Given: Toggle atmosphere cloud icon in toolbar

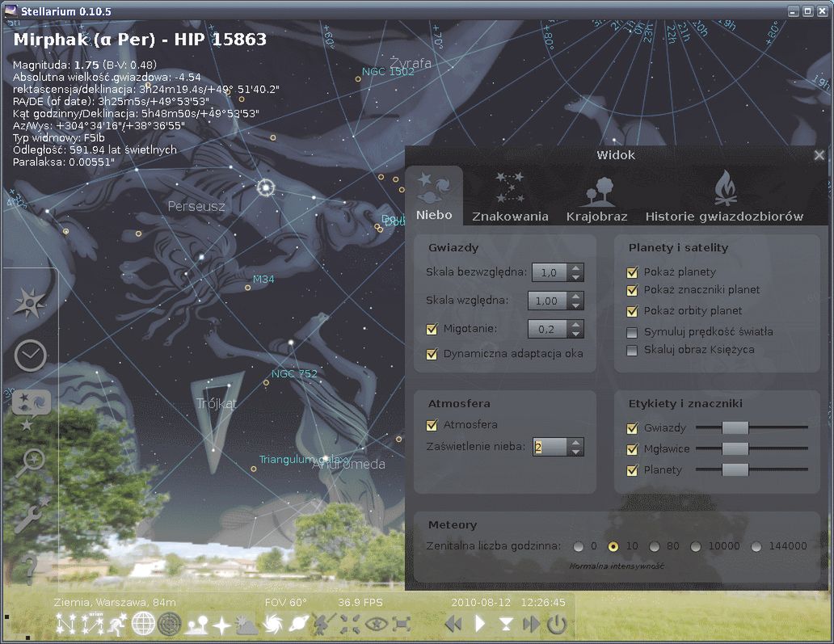Looking at the screenshot, I should 246,624.
